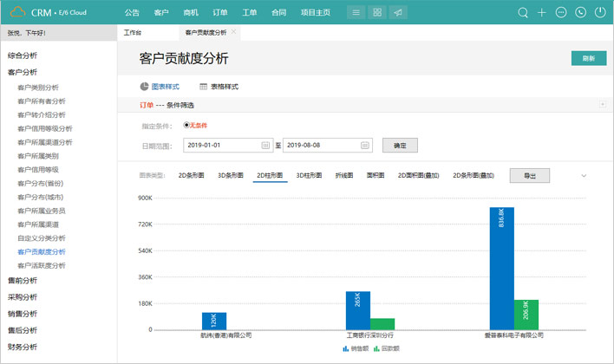Click the power logout icon
This screenshot has width=614, height=364.
599,13
